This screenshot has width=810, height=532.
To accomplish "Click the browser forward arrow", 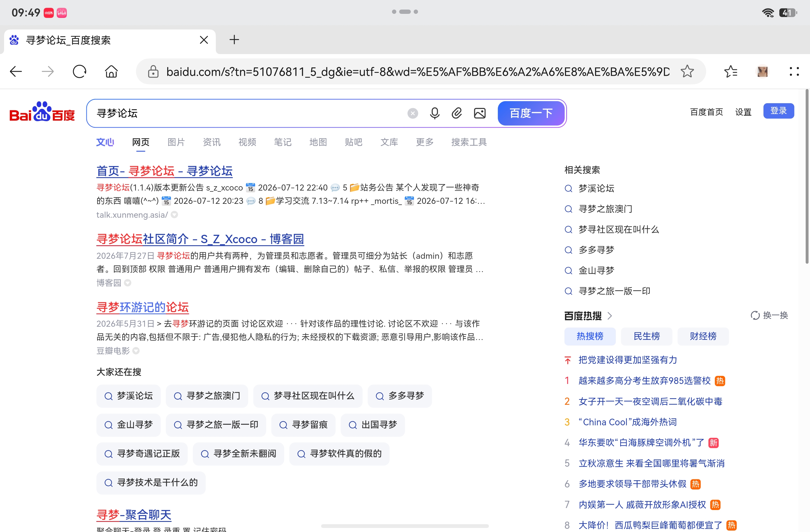I will pyautogui.click(x=48, y=71).
